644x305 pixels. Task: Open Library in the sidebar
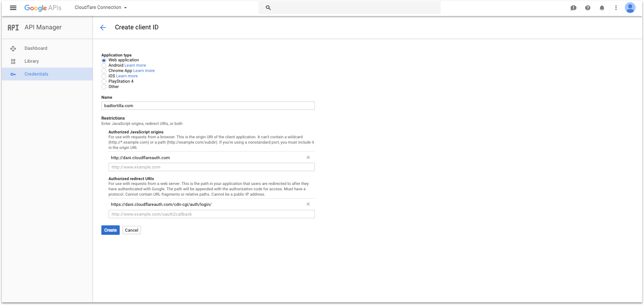pyautogui.click(x=32, y=61)
